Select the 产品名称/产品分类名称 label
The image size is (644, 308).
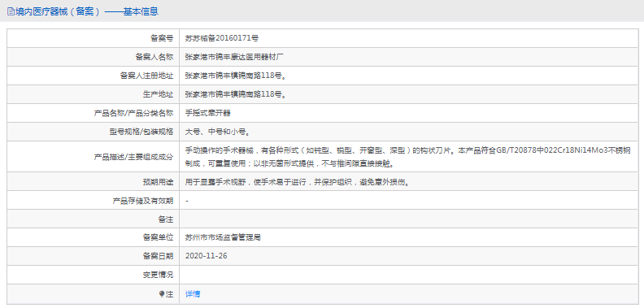point(134,113)
